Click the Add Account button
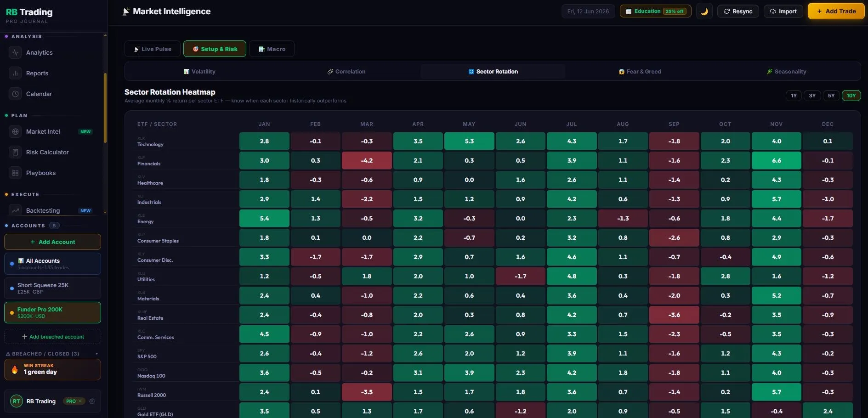The width and height of the screenshot is (868, 418). (x=52, y=242)
